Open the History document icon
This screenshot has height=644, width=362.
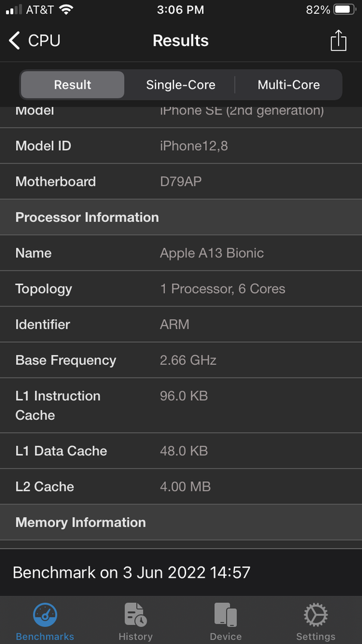pos(135,614)
